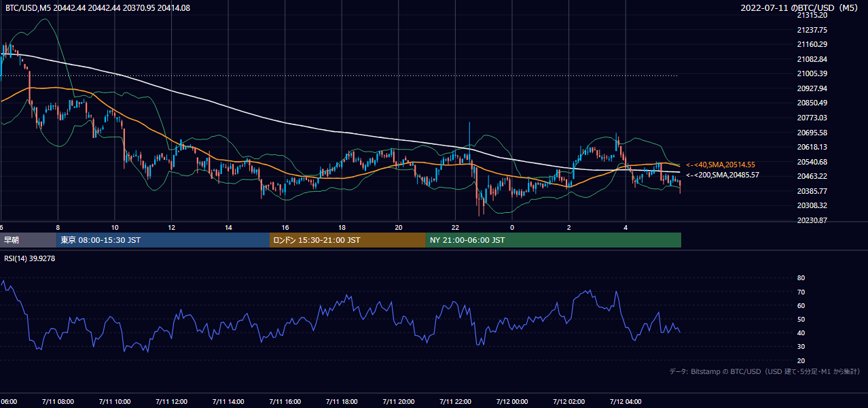The image size is (868, 408).
Task: Click the 20385.77 price axis label
Action: point(812,191)
